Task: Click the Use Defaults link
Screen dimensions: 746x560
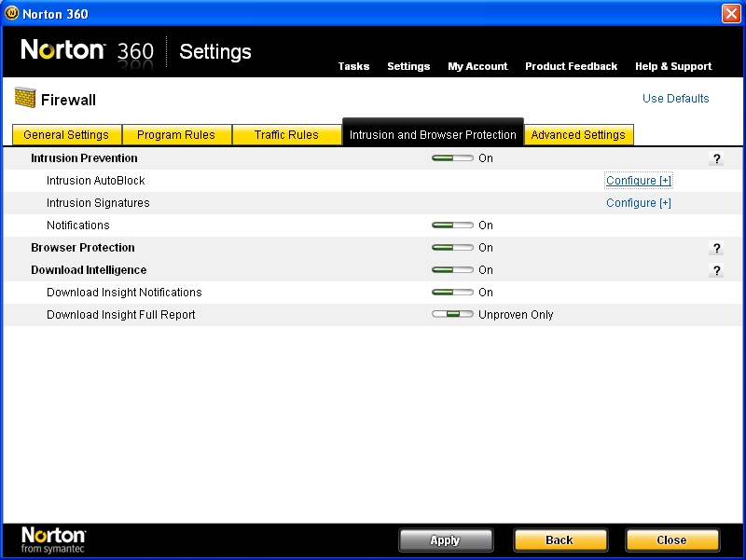Action: tap(675, 99)
